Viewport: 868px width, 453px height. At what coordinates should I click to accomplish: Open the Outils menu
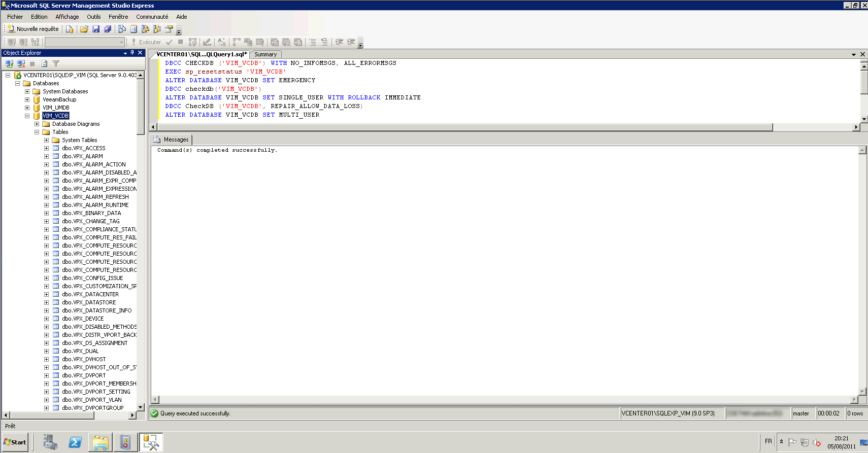94,17
